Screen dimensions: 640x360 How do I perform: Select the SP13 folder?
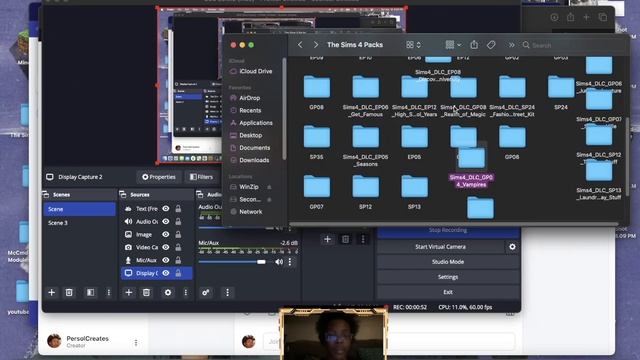click(414, 187)
